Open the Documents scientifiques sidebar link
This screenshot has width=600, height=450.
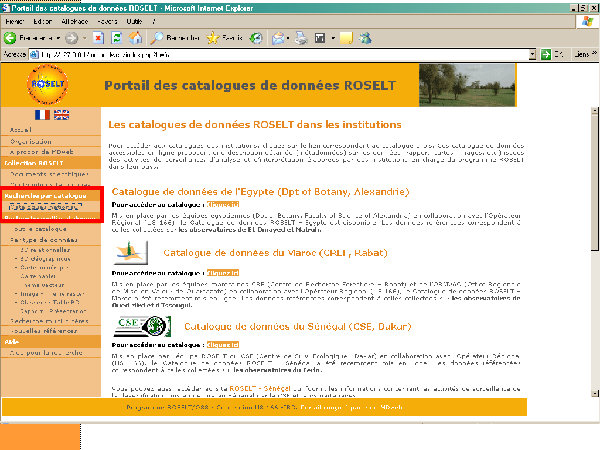click(50, 174)
